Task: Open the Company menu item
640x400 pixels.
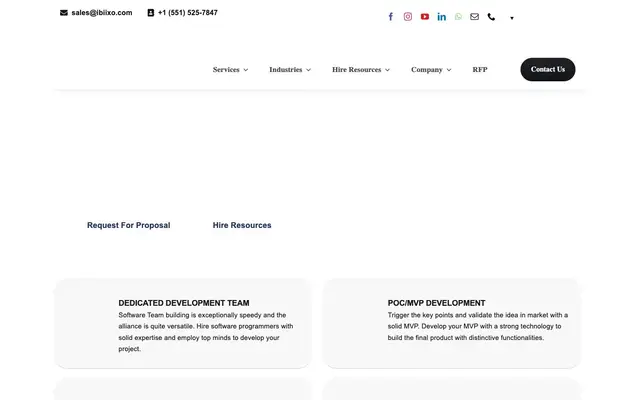Action: [427, 69]
